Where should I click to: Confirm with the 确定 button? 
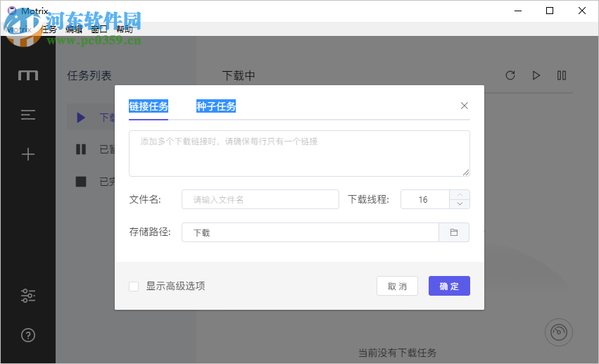coord(449,286)
